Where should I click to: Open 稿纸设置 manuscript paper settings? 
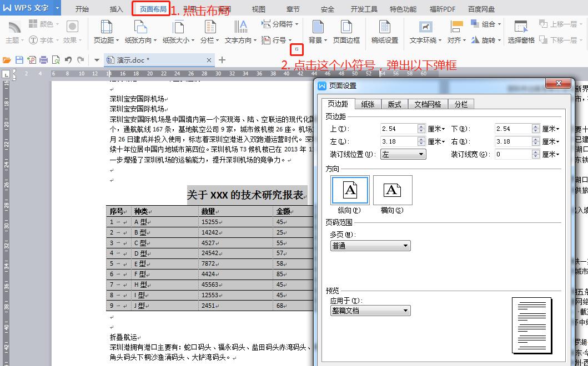pyautogui.click(x=384, y=32)
